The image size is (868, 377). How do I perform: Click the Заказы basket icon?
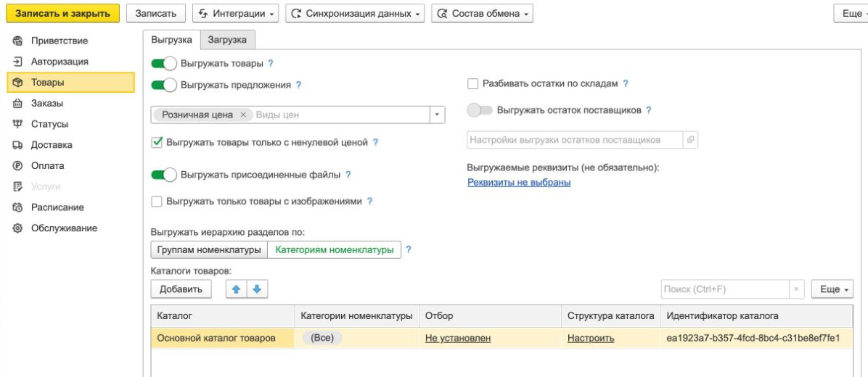[17, 104]
